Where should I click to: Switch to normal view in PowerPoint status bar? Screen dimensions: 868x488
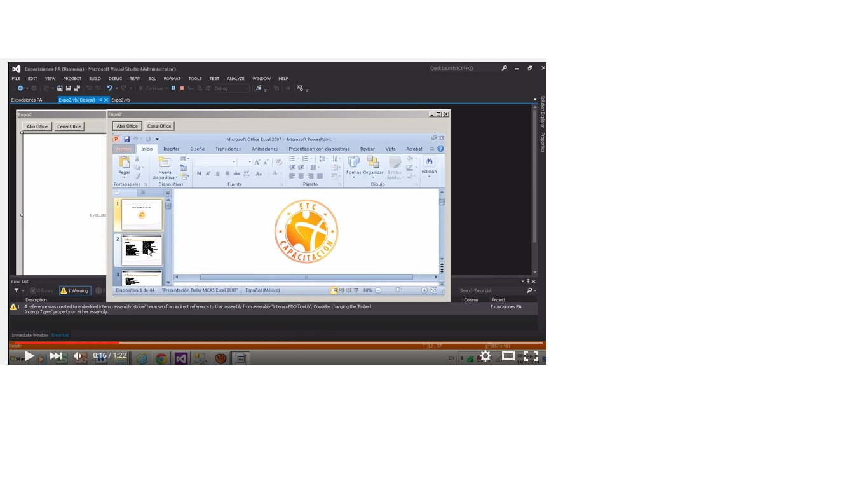point(334,290)
